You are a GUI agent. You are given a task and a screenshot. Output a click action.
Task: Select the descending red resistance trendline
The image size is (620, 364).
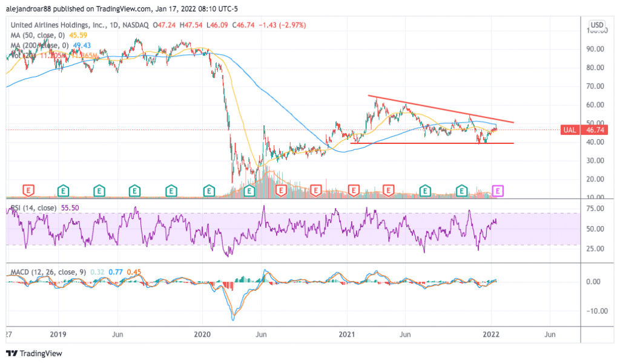pyautogui.click(x=441, y=109)
